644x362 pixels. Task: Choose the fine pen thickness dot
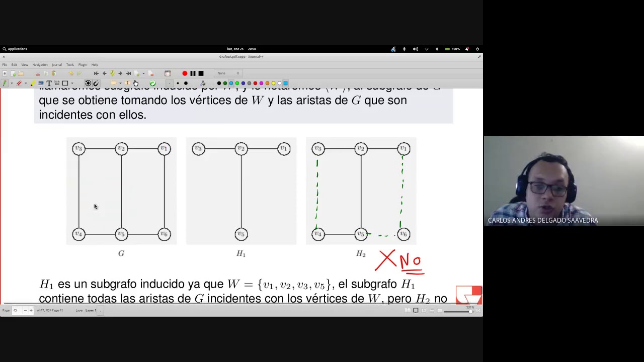coord(170,83)
